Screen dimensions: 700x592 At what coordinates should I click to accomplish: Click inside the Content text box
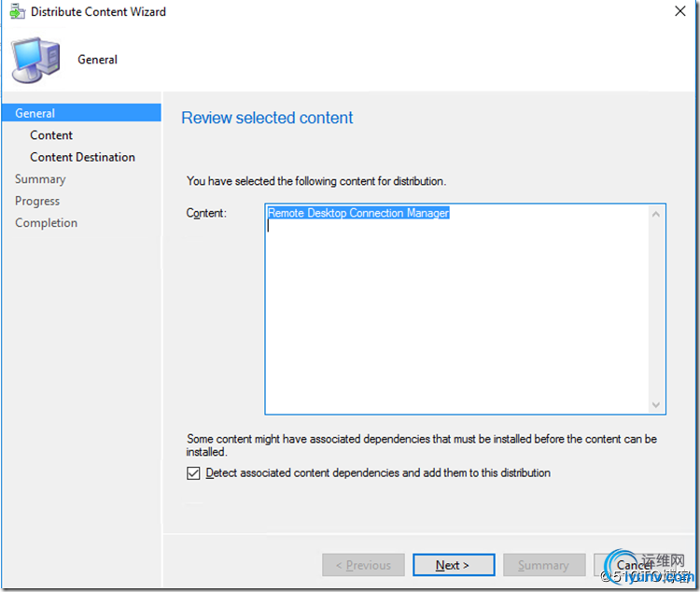(465, 309)
